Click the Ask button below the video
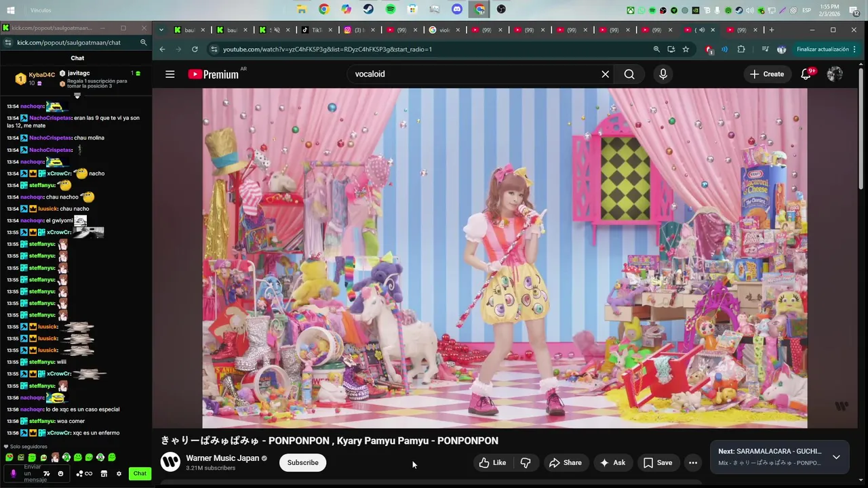 pos(612,463)
